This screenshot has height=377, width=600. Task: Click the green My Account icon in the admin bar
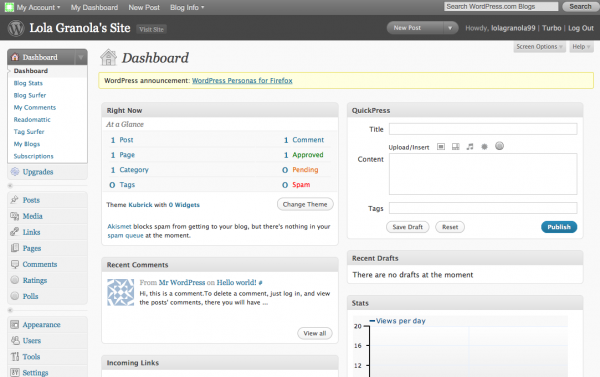(x=9, y=7)
